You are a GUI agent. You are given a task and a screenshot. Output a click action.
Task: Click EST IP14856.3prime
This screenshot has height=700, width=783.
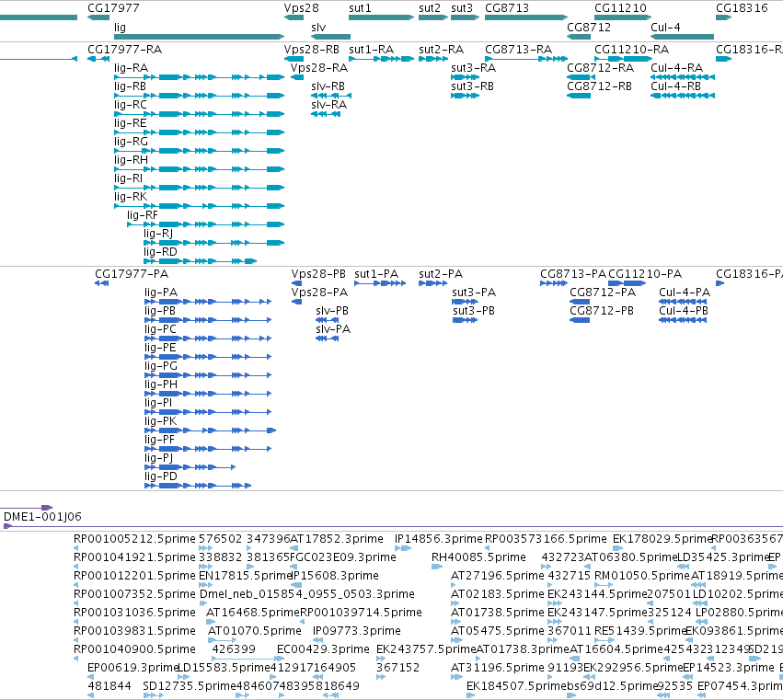click(439, 539)
